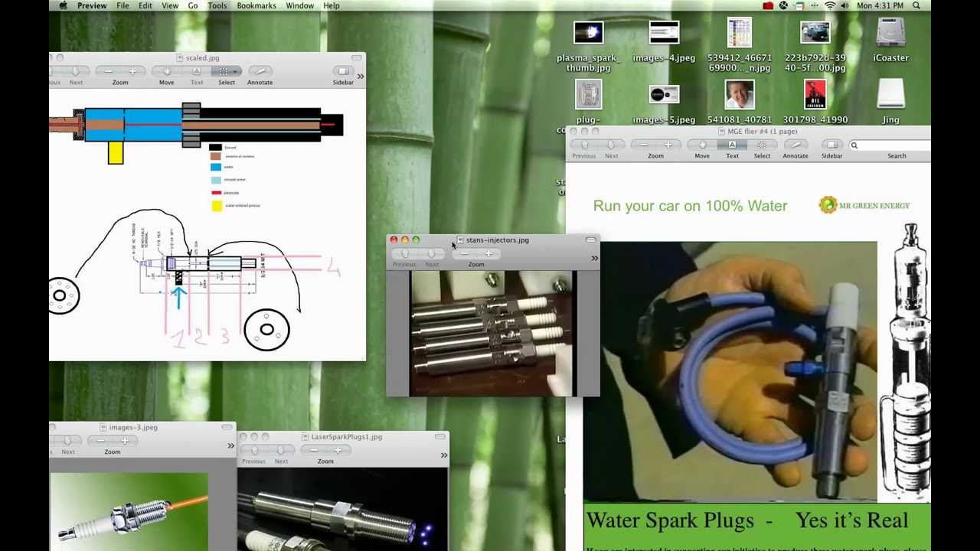The height and width of the screenshot is (551, 980).
Task: Expand the toolbar overflow chevron in LaserSparkPlugs1.jpg
Action: [x=443, y=455]
